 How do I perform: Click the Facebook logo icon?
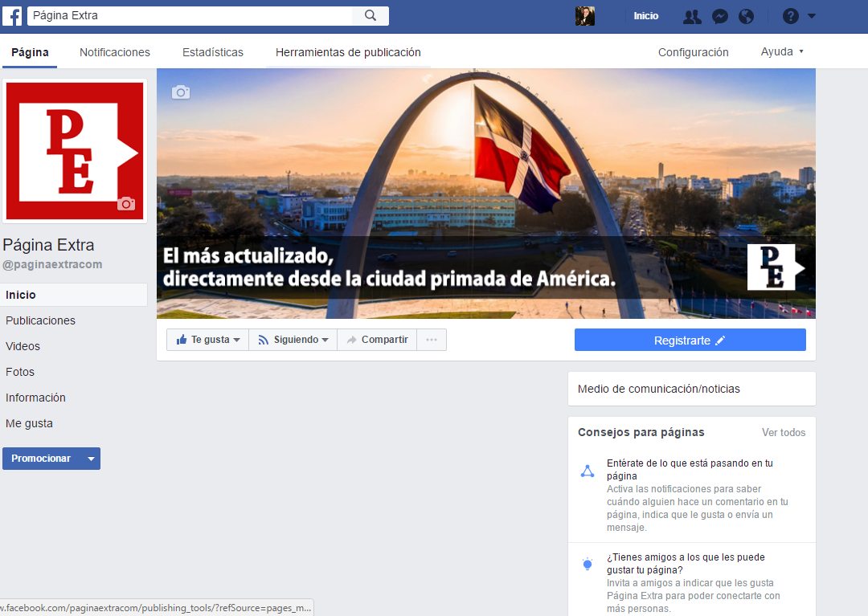pos(12,16)
